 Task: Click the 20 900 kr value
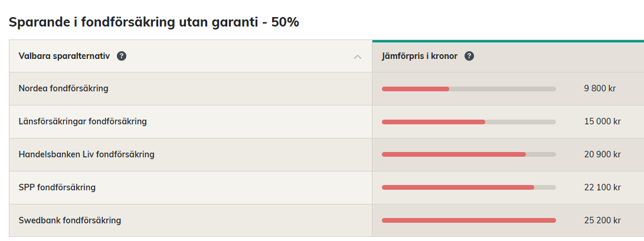(602, 155)
